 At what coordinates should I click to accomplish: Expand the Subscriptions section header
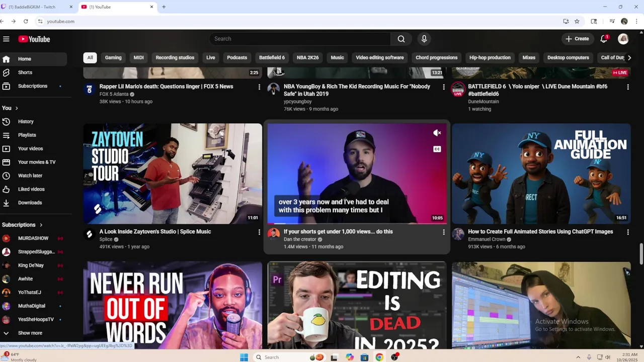22,225
